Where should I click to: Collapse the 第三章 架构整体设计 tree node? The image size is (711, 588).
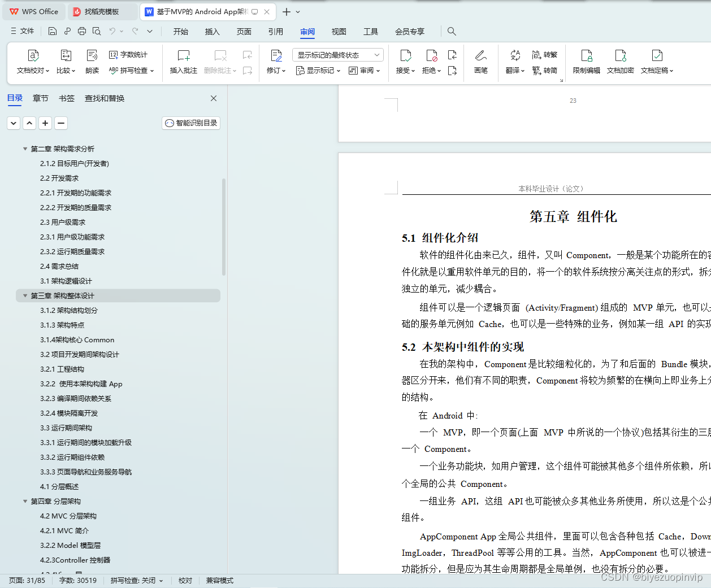click(25, 296)
